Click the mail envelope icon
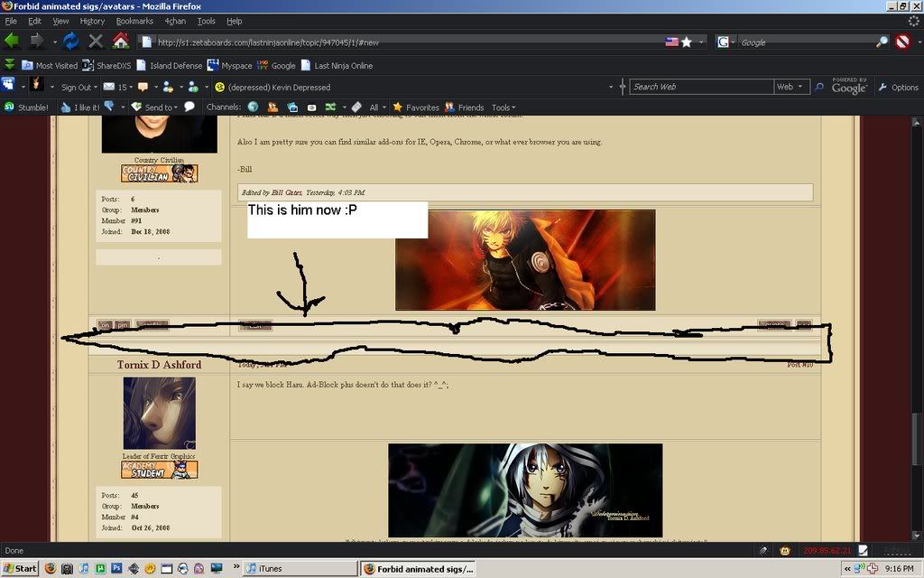The width and height of the screenshot is (924, 578). [x=109, y=87]
